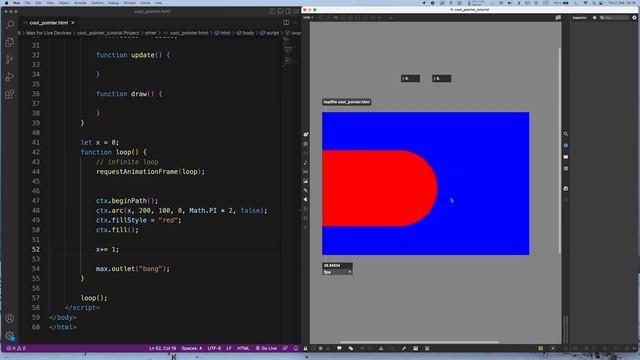Click the magnifier icon in Max right sidebar
The width and height of the screenshot is (640, 360).
point(566,134)
